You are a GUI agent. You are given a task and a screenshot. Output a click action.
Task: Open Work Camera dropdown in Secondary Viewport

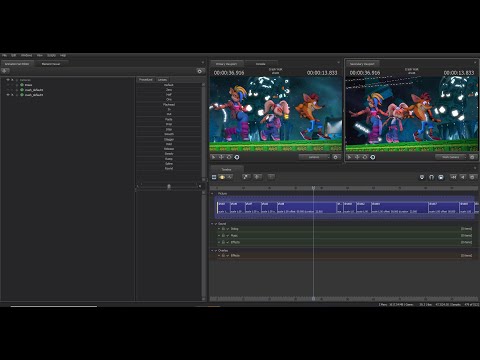[450, 157]
